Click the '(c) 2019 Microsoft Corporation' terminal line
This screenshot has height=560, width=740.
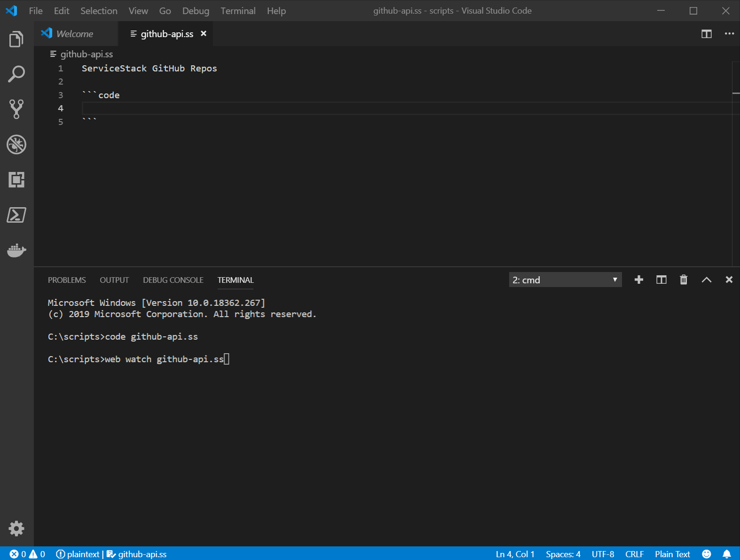click(182, 314)
